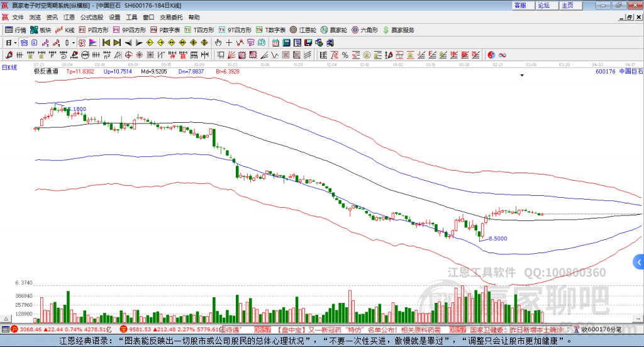Click the red-blue yin-yang icon

tap(491, 55)
